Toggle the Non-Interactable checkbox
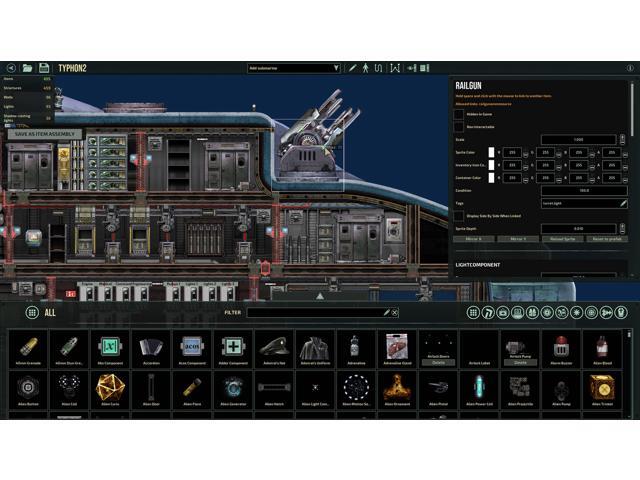 coord(460,126)
